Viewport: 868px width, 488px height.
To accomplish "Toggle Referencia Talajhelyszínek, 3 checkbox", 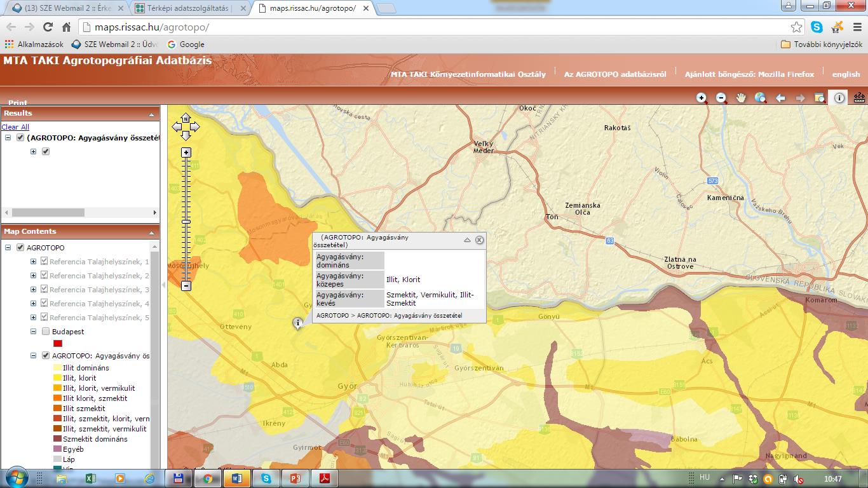I will (44, 289).
